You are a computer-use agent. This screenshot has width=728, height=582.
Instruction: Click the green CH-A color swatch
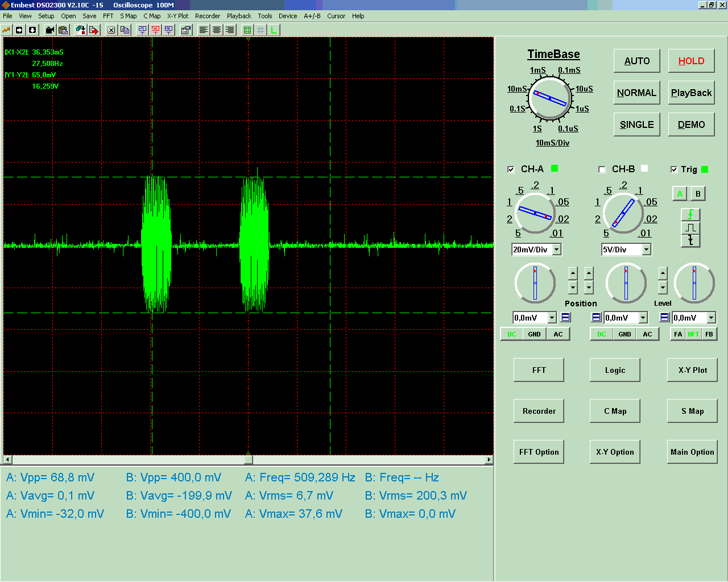tap(555, 168)
